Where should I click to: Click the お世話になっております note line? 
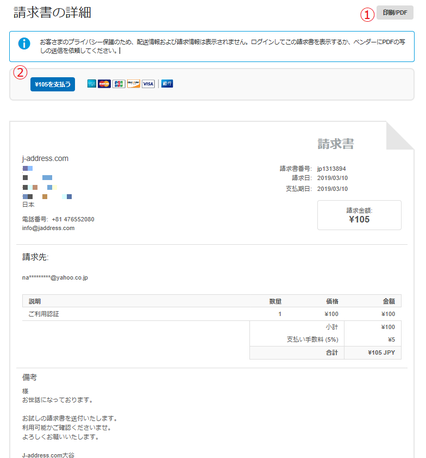coord(57,400)
